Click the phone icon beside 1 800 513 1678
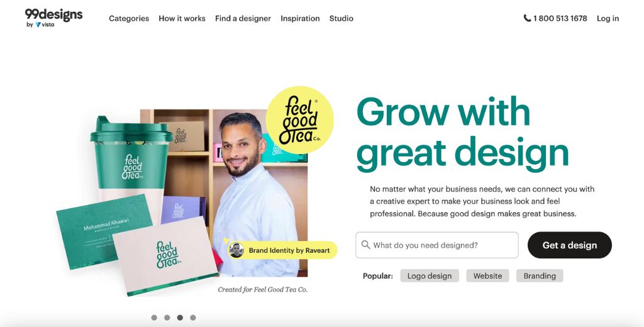 pos(527,18)
